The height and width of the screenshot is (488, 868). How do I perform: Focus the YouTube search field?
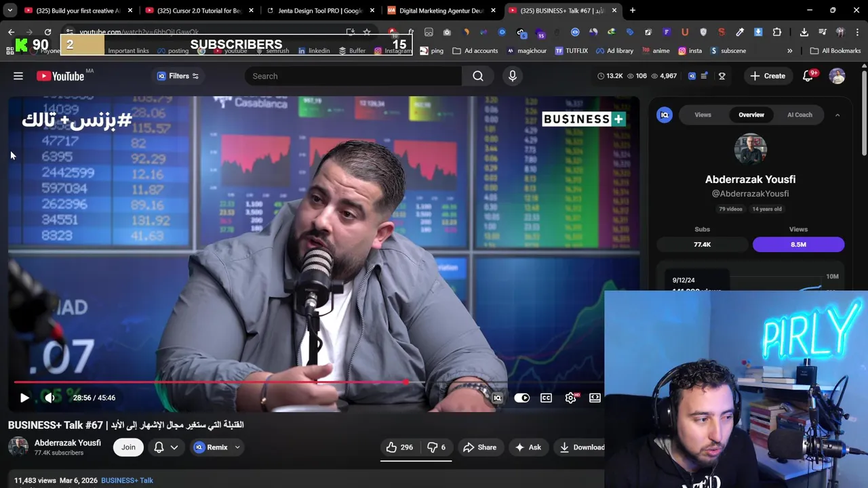(353, 76)
